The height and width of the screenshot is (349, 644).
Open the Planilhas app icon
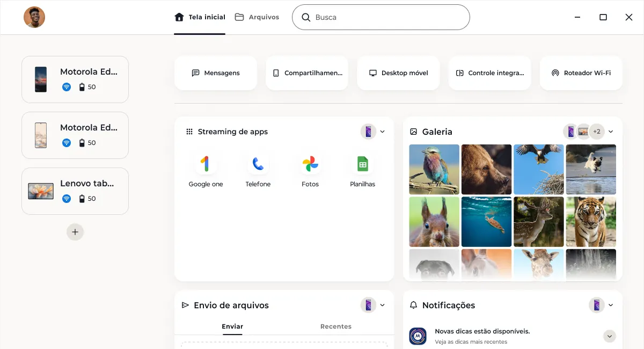362,164
